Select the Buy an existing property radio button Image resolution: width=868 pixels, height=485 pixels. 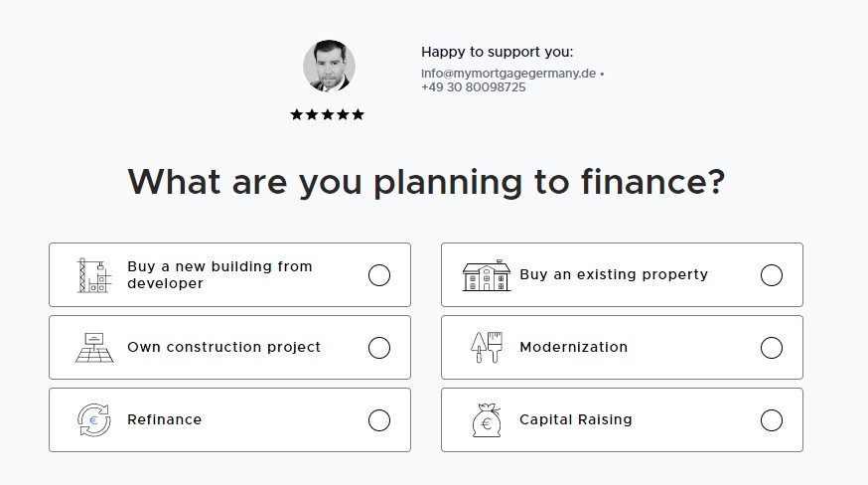pos(772,275)
